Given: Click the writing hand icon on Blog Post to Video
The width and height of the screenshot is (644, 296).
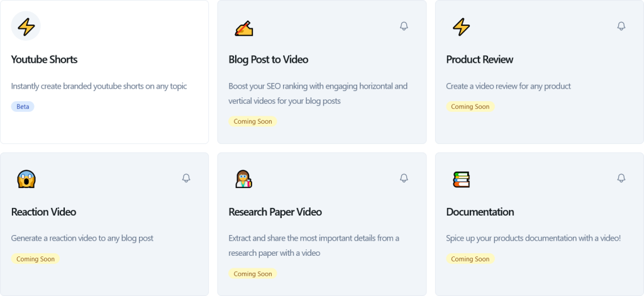Looking at the screenshot, I should click(x=243, y=28).
